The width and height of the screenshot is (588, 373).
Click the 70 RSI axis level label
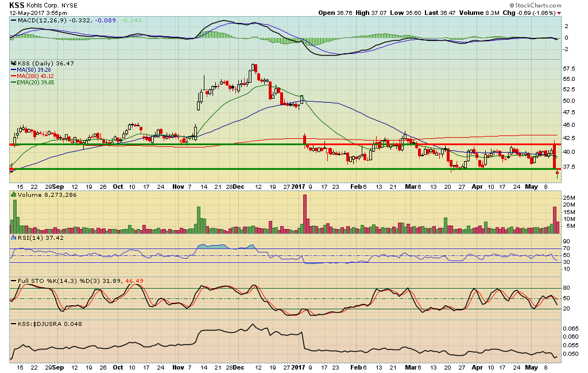click(566, 248)
